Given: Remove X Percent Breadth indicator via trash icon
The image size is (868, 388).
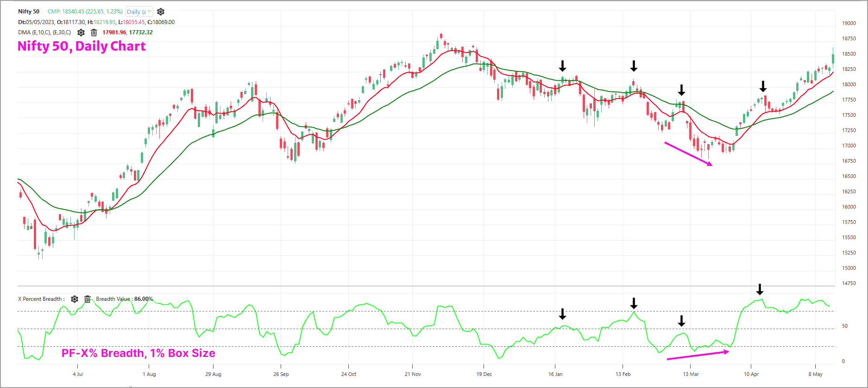Looking at the screenshot, I should point(88,299).
